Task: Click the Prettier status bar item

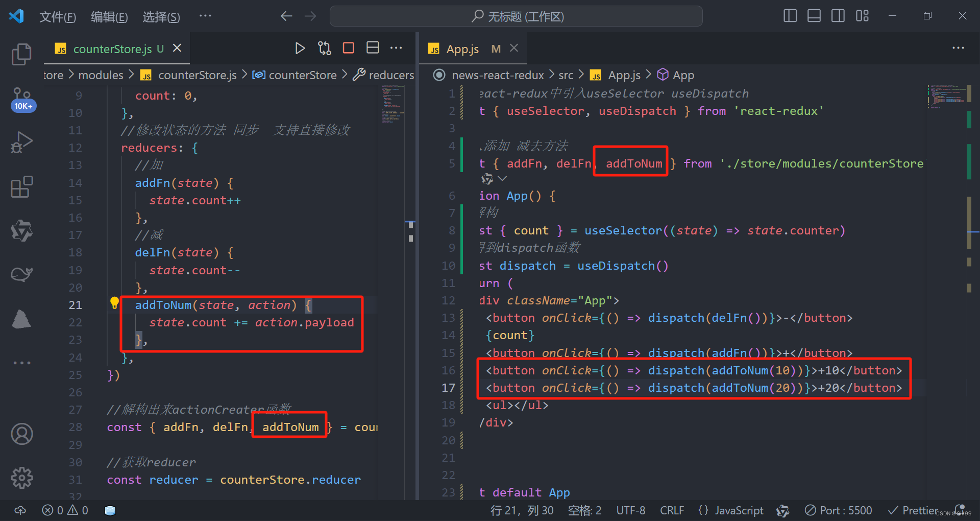Action: tap(913, 510)
